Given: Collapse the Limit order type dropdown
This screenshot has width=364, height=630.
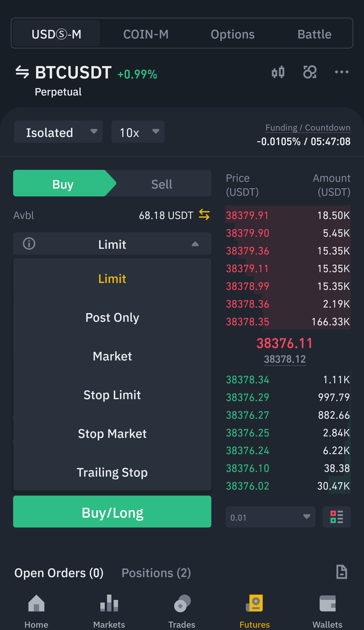Looking at the screenshot, I should tap(112, 243).
